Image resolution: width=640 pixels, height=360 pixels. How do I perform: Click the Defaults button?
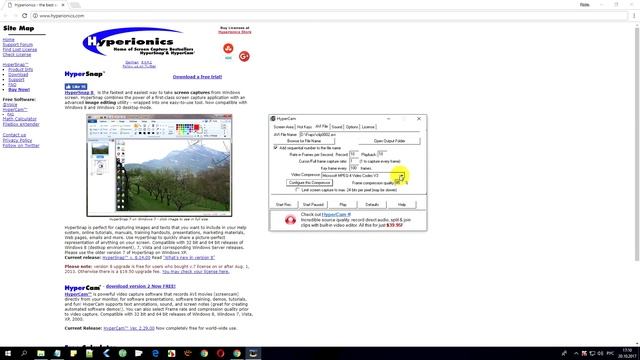pos(372,204)
